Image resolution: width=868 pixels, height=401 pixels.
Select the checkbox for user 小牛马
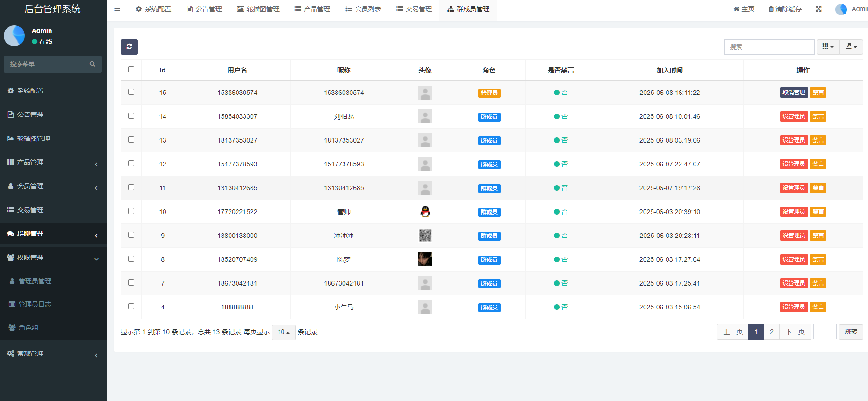coord(131,307)
